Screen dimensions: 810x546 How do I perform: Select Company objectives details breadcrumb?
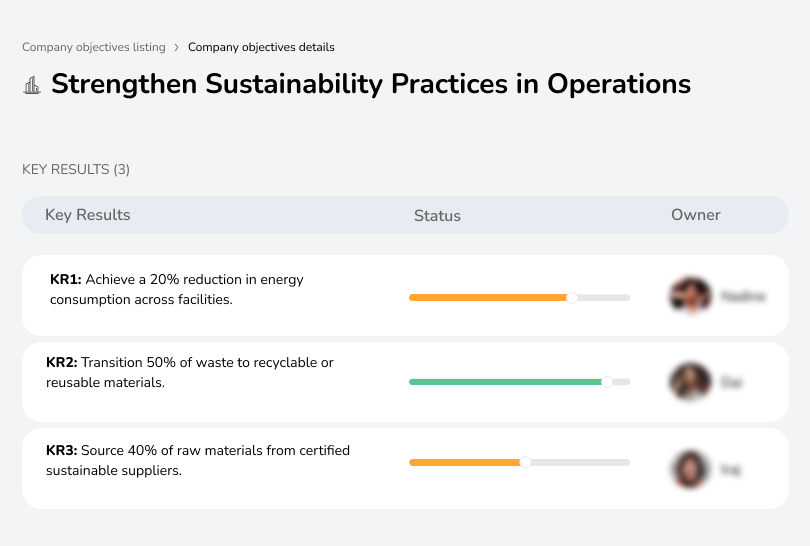(x=261, y=47)
